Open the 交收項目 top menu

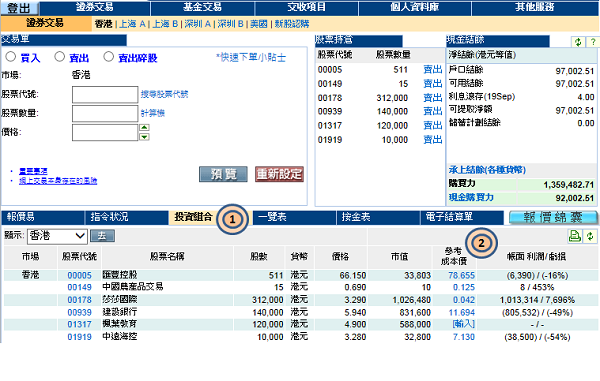pyautogui.click(x=307, y=7)
